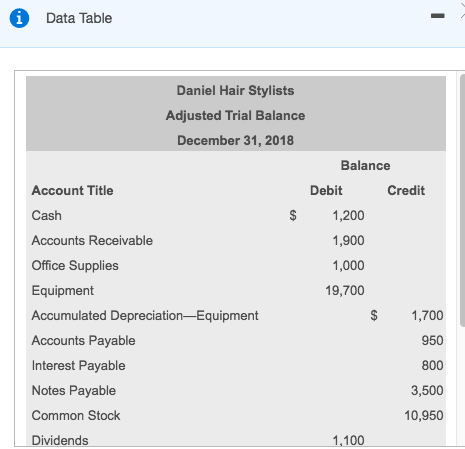Click Office Supplies value 1,000
The image size is (465, 449).
coord(348,266)
